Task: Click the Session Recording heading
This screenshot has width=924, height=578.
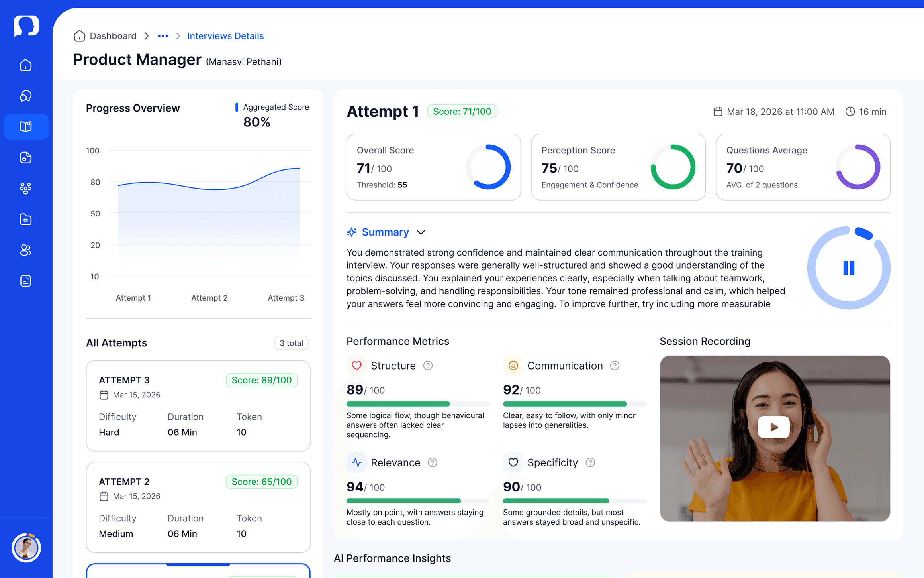Action: pyautogui.click(x=705, y=341)
